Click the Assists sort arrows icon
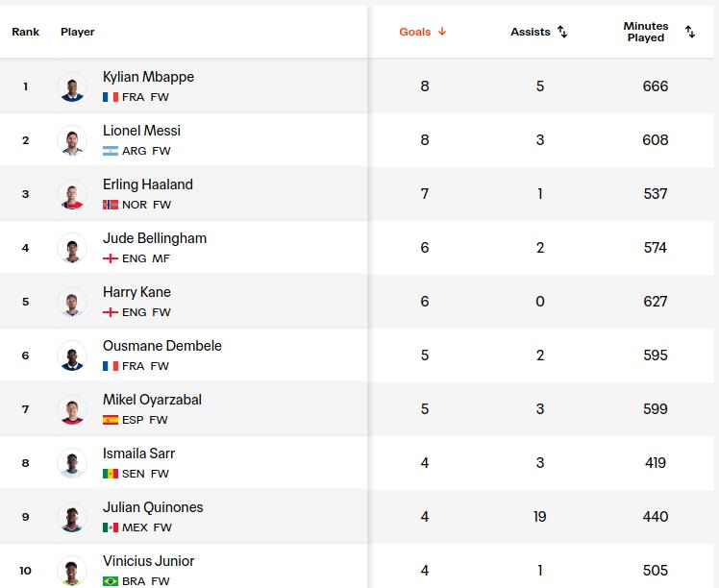 (562, 32)
